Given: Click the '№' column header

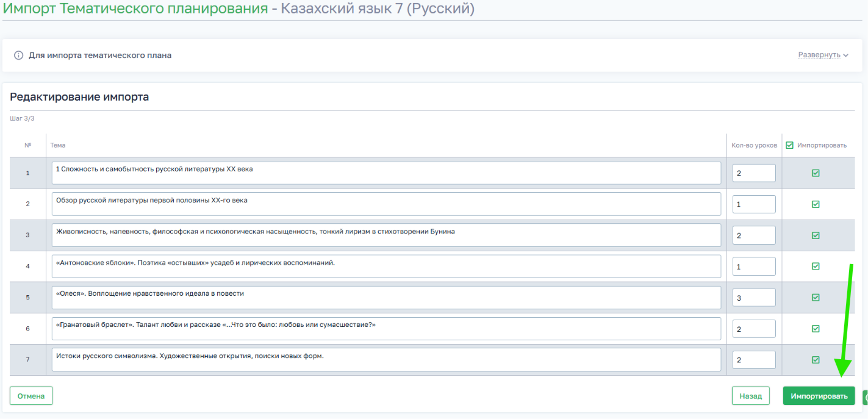Looking at the screenshot, I should (28, 145).
